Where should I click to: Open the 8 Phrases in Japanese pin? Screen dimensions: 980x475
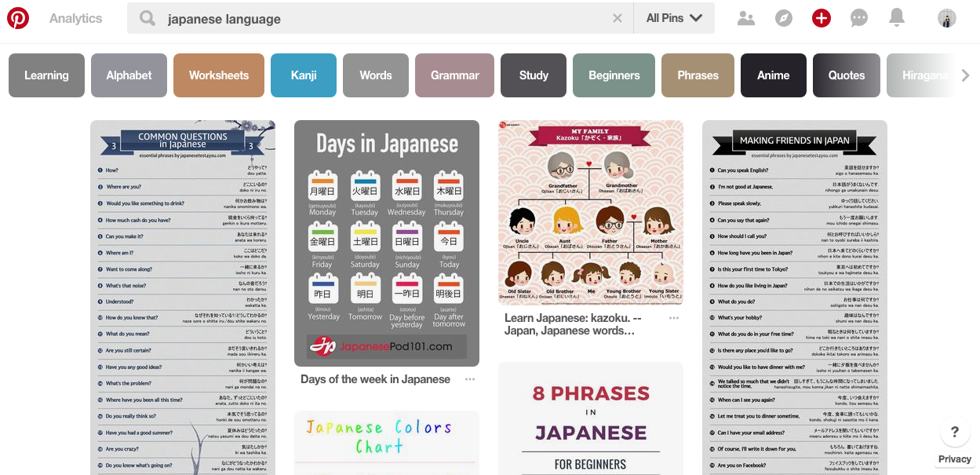pos(591,418)
